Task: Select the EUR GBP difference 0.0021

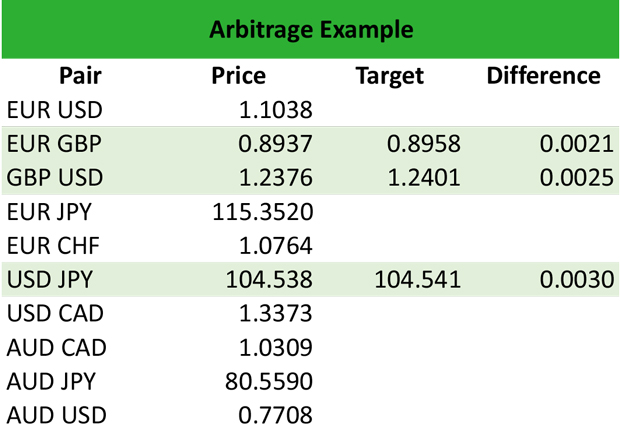Action: (576, 144)
